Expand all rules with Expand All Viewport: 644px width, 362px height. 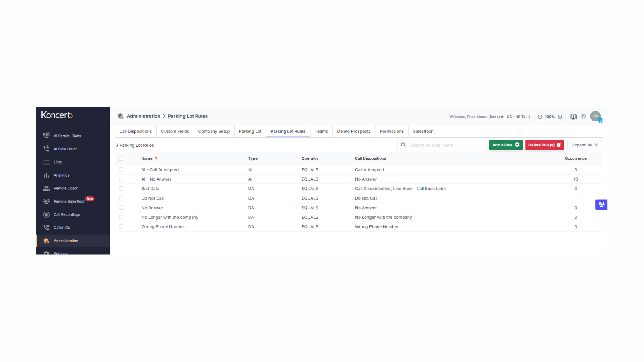585,145
